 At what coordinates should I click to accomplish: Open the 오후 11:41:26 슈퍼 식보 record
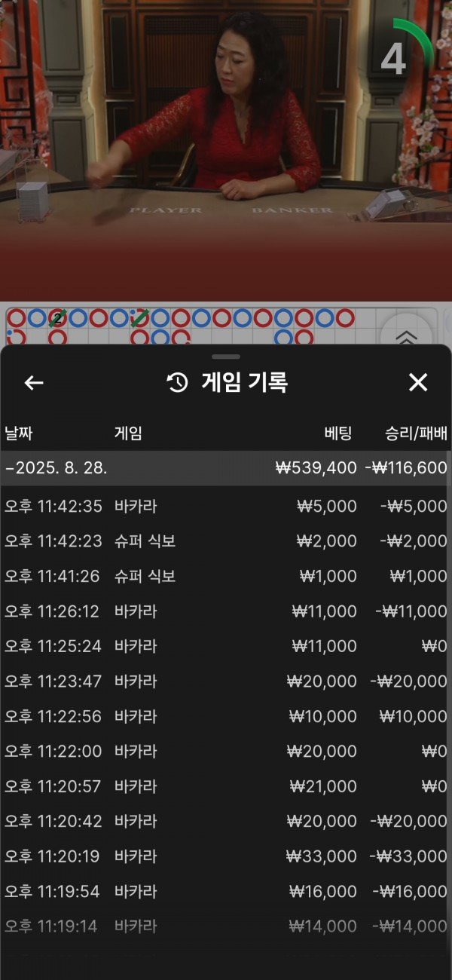click(x=226, y=577)
